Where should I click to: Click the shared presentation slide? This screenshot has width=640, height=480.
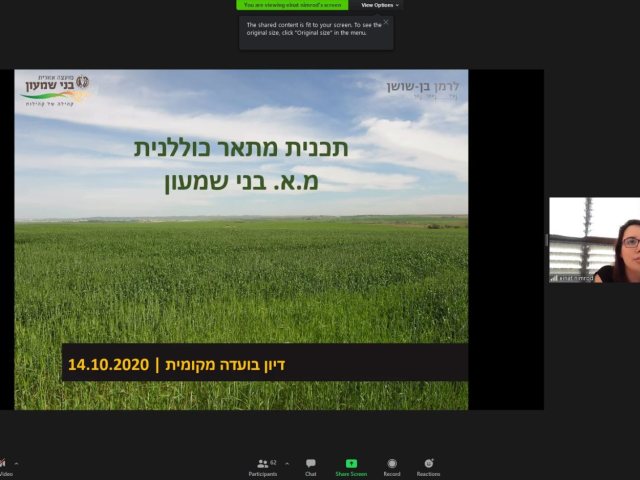pos(241,240)
